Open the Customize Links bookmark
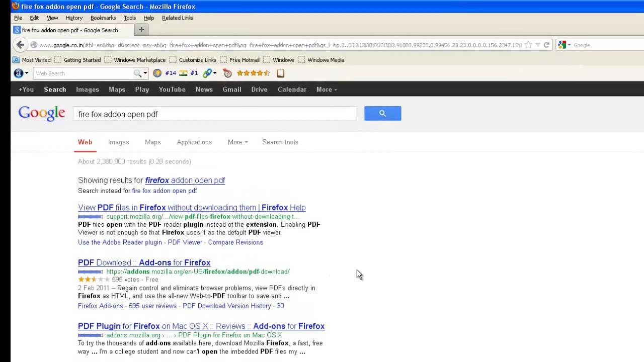The height and width of the screenshot is (362, 644). click(193, 60)
